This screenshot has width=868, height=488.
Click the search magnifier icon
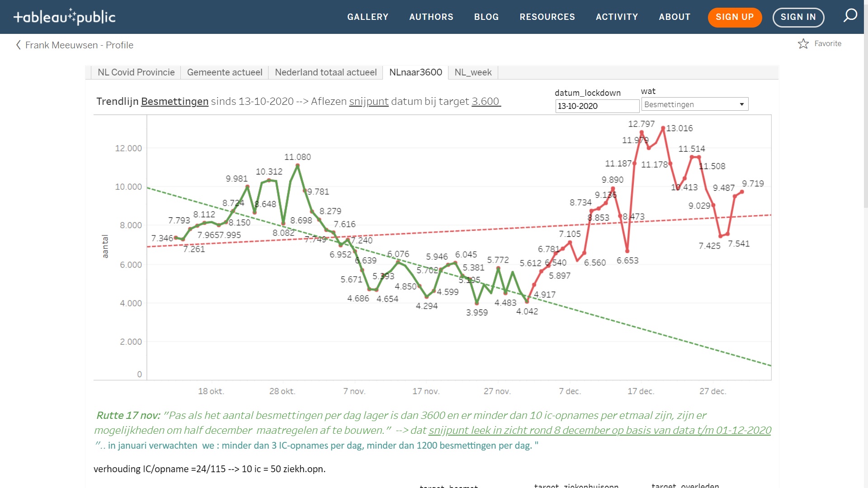[850, 16]
